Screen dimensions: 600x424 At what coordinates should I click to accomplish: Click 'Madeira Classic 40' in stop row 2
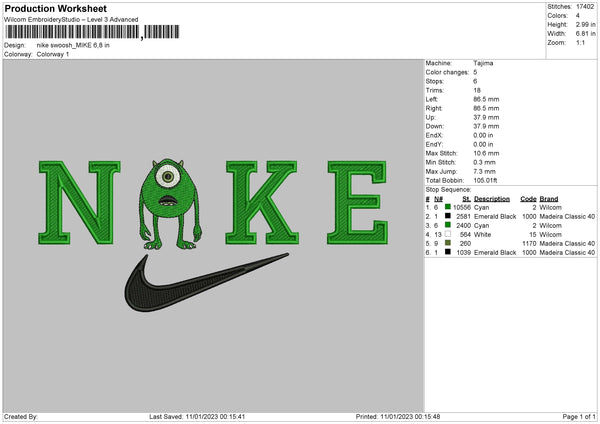coord(567,217)
